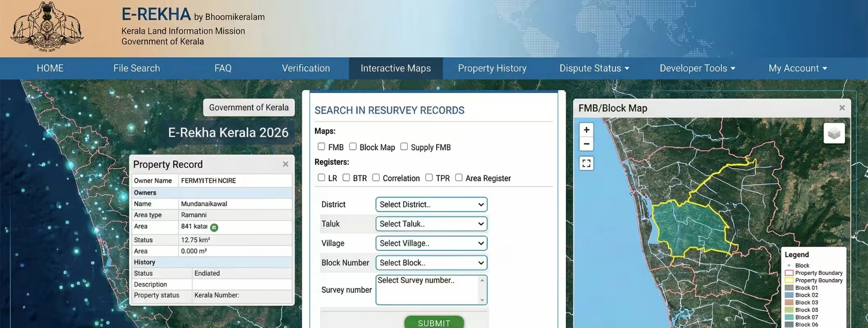
Task: Expand the Select Block dropdown
Action: [x=431, y=263]
